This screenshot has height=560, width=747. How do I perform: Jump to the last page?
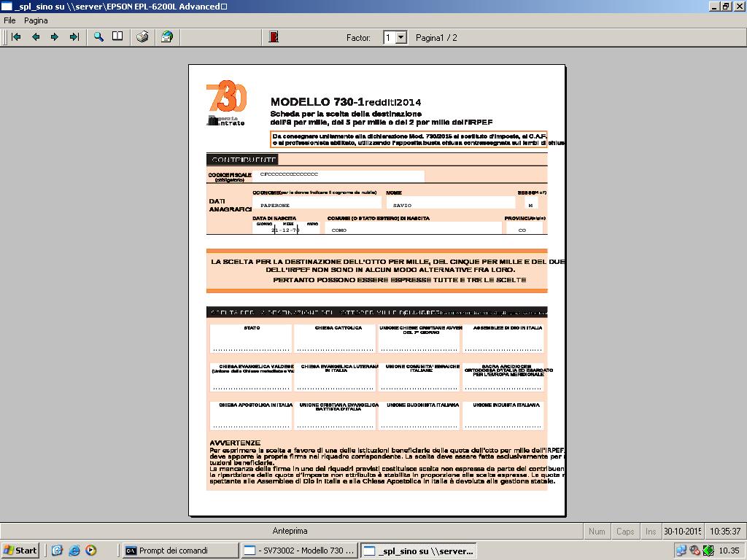(x=74, y=37)
